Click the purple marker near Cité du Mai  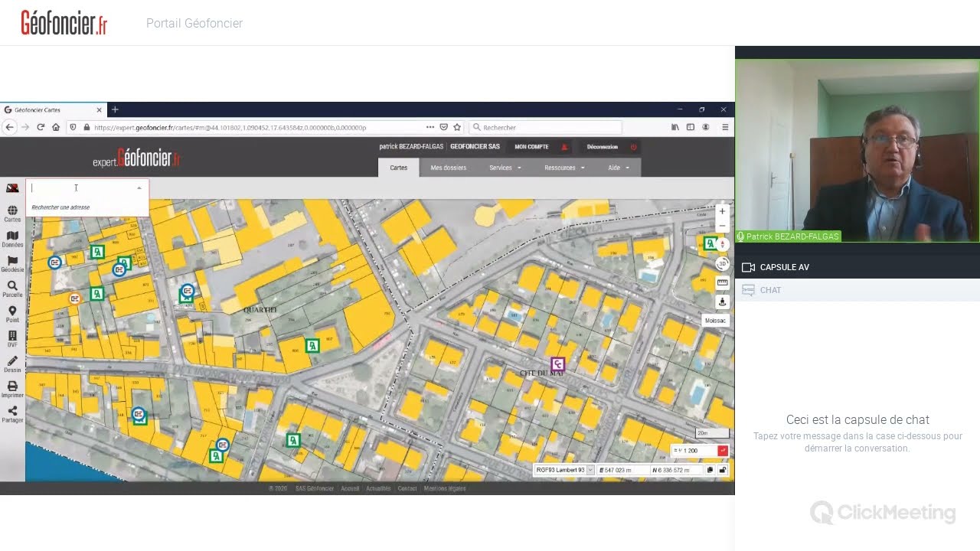558,364
